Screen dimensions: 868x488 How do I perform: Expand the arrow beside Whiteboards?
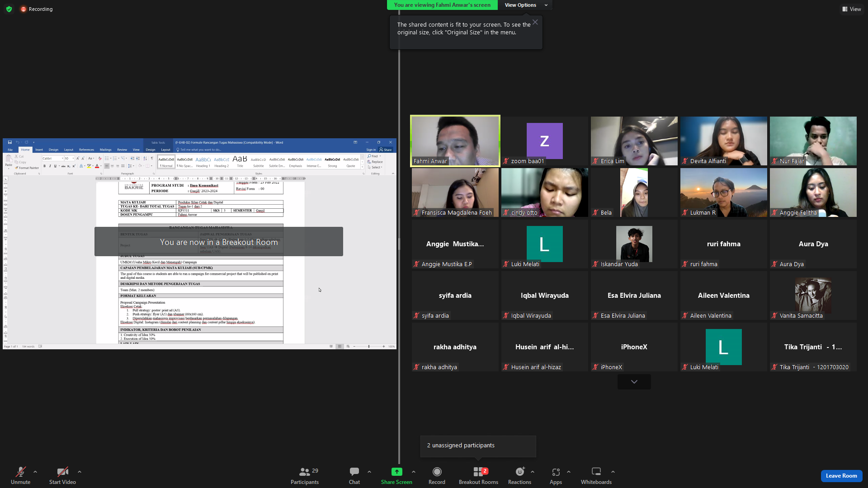[613, 472]
